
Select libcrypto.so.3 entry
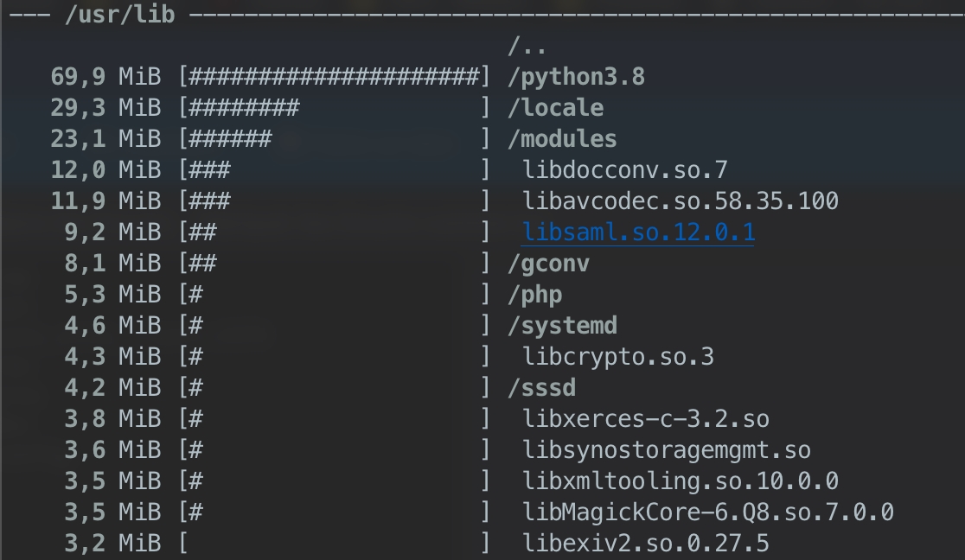(x=618, y=357)
